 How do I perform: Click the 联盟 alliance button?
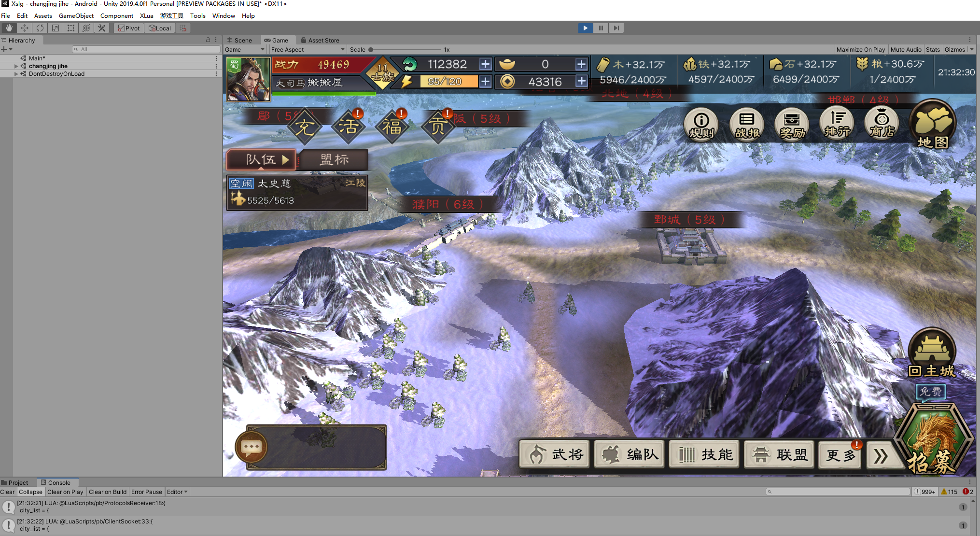coord(779,454)
